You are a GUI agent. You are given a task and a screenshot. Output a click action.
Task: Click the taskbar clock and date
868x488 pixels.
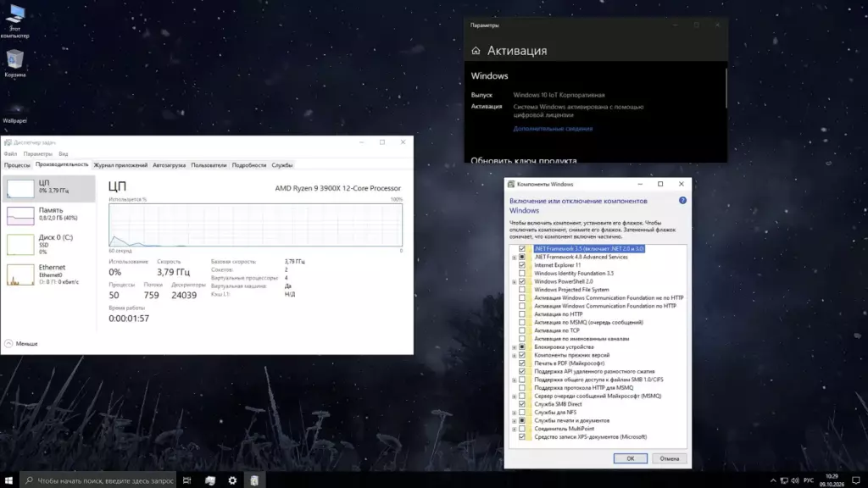coord(832,480)
